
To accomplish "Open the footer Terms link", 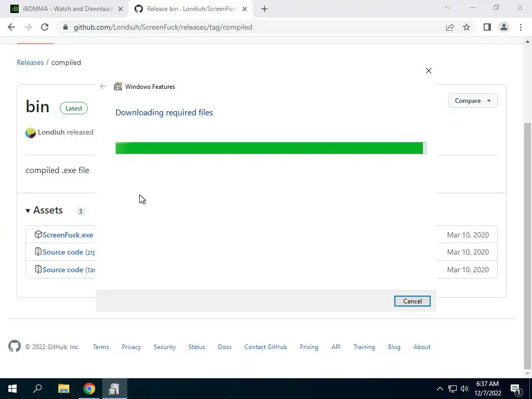I will pos(101,347).
